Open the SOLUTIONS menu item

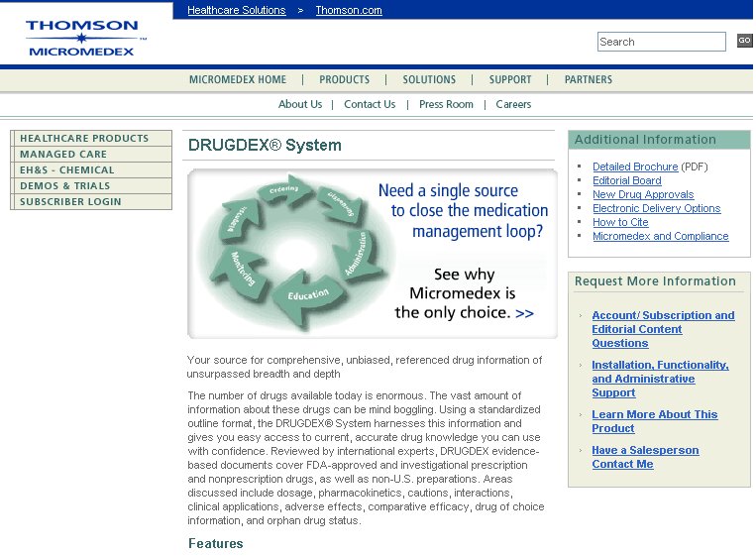[429, 79]
